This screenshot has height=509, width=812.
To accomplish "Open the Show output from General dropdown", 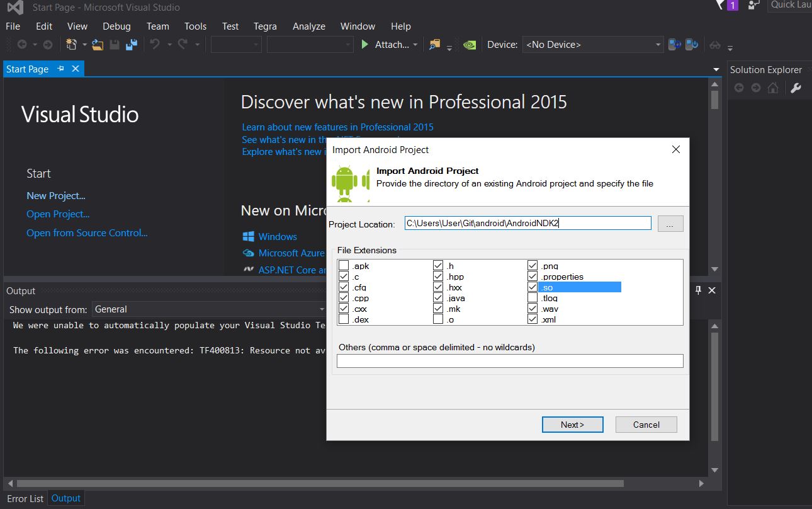I will (210, 309).
